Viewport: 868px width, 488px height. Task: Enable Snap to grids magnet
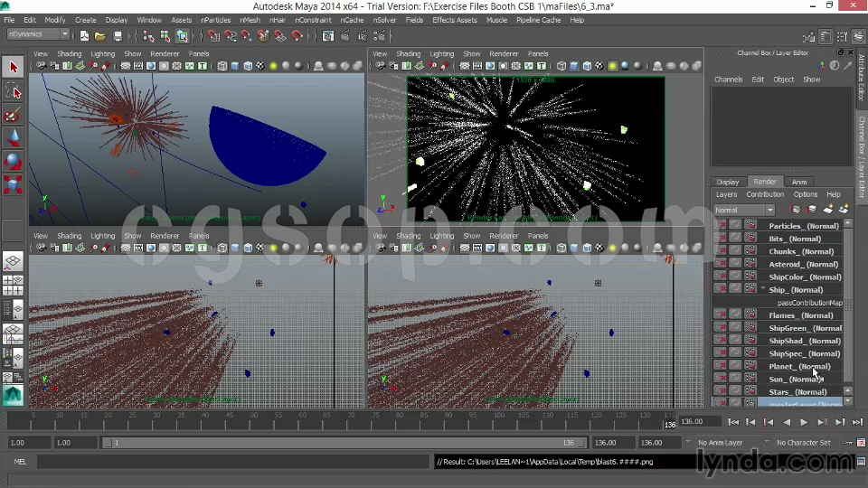[213, 36]
